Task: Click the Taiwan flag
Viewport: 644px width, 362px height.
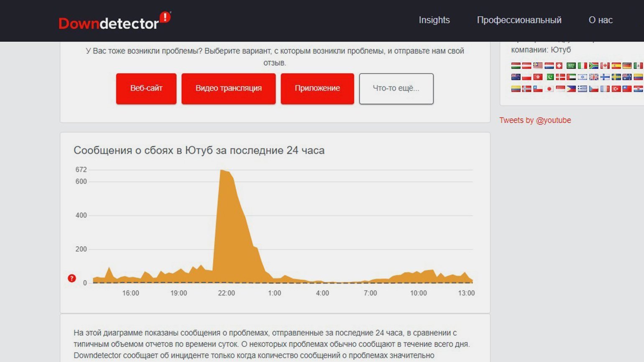Action: pos(627,89)
